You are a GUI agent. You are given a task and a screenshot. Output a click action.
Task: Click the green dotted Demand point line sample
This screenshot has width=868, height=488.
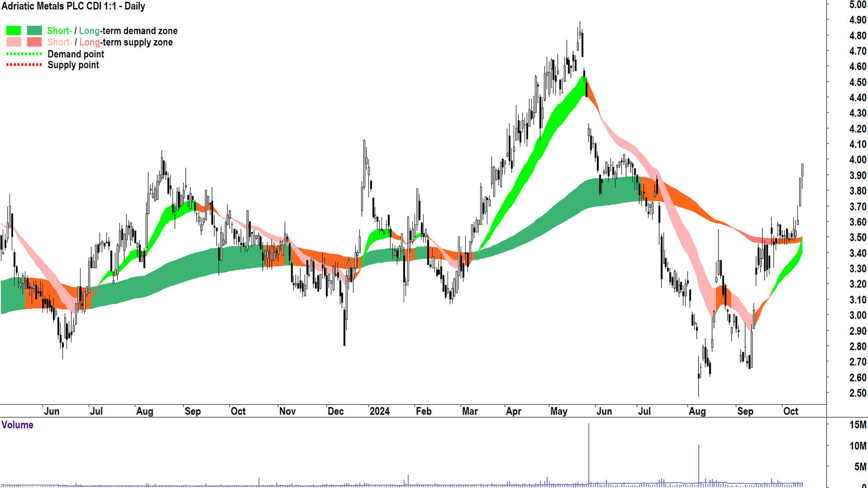[24, 54]
